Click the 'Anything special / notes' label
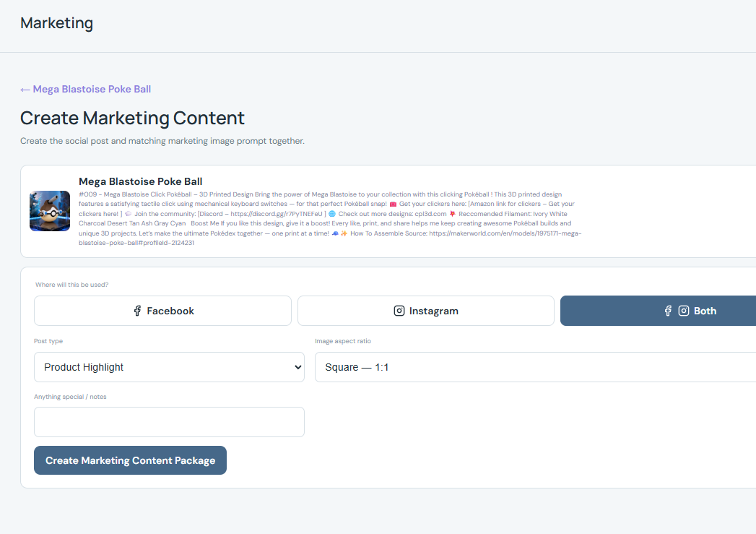Image resolution: width=756 pixels, height=534 pixels. [x=70, y=397]
